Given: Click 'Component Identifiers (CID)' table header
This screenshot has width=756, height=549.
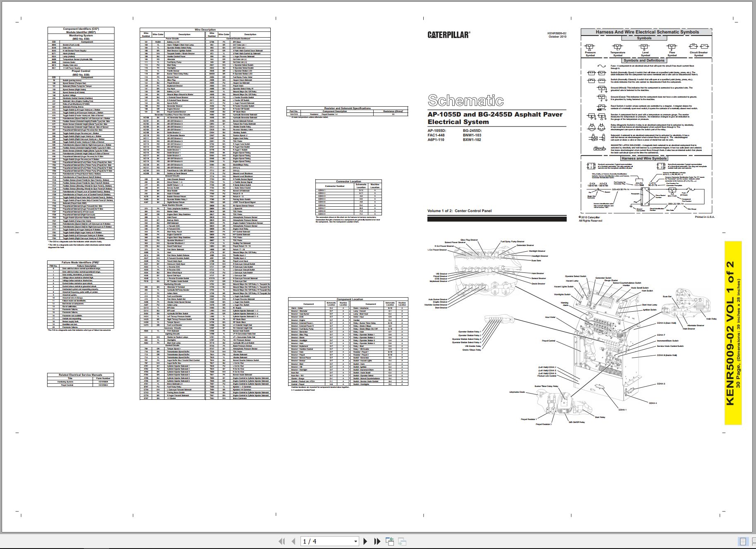Looking at the screenshot, I should (81, 29).
